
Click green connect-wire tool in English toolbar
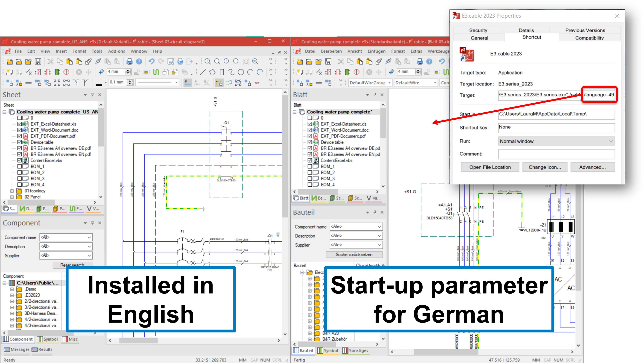[156, 72]
